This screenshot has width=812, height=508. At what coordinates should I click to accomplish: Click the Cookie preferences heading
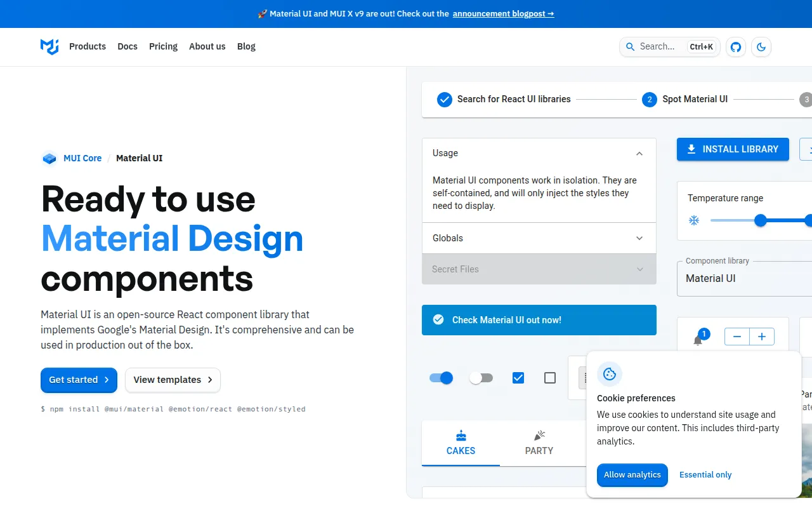point(636,398)
